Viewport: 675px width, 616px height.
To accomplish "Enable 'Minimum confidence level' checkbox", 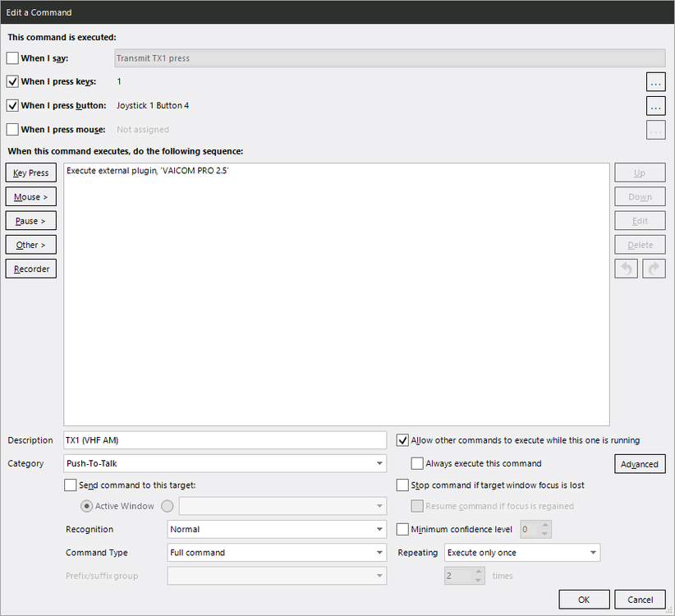I will pyautogui.click(x=402, y=529).
